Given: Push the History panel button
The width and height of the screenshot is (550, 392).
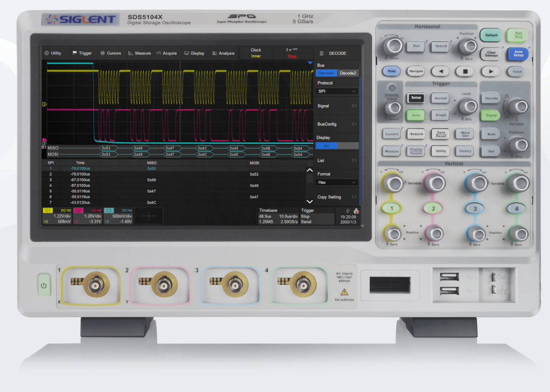Looking at the screenshot, I should (465, 151).
